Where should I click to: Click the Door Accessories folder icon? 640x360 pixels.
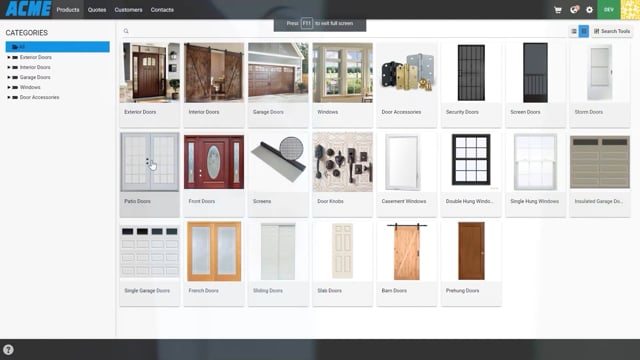pyautogui.click(x=15, y=97)
